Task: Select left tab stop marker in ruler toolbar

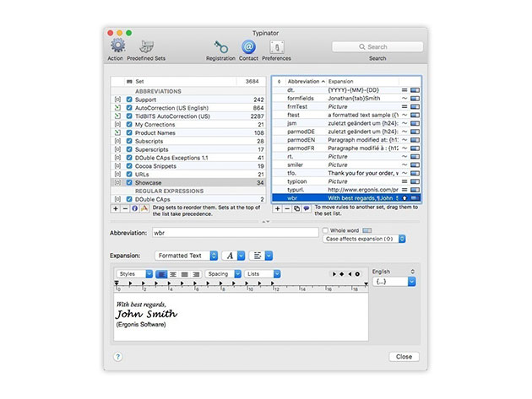Action: 334,274
